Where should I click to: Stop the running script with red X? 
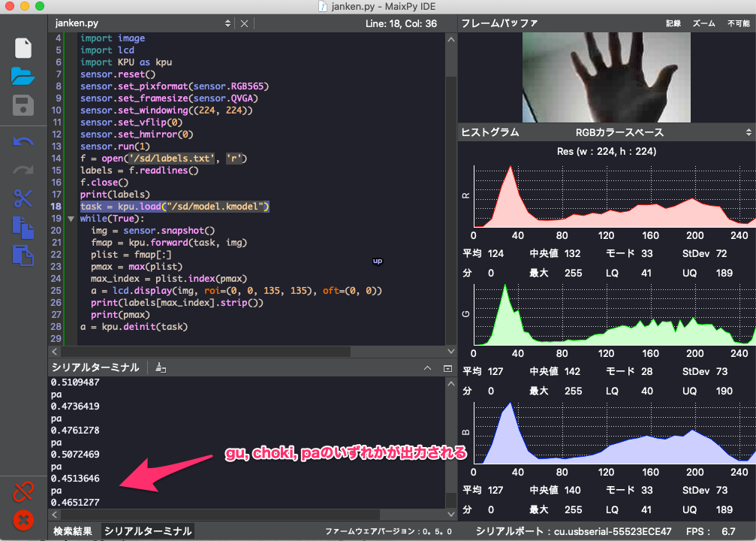click(23, 519)
